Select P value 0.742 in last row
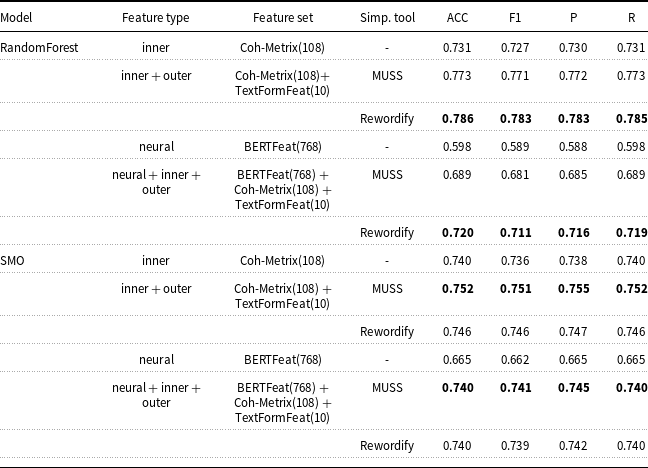Viewport: 648px width, 468px height. tap(573, 446)
